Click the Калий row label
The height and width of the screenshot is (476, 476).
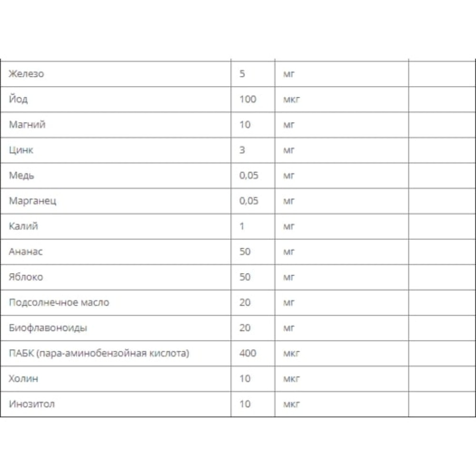(x=23, y=226)
